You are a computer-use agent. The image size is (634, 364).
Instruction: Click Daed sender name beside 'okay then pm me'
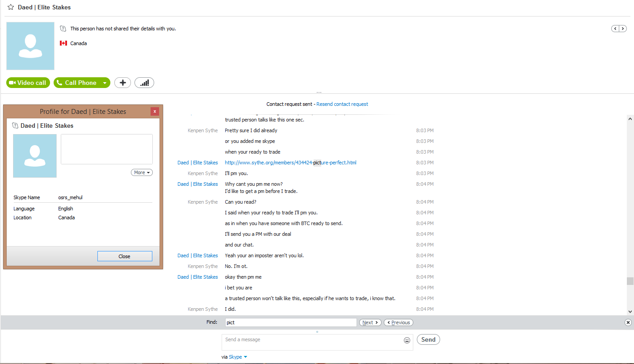(197, 277)
